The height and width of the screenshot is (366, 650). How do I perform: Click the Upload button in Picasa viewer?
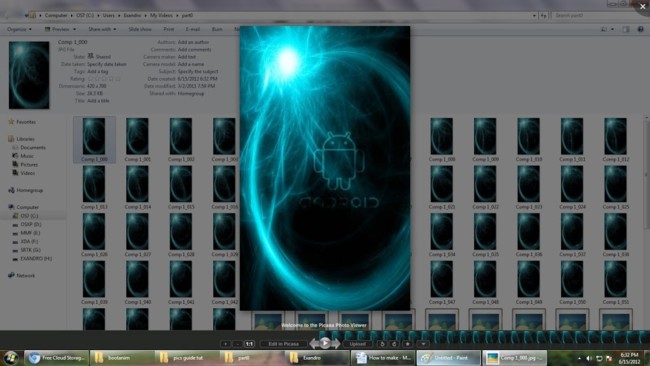pos(357,344)
